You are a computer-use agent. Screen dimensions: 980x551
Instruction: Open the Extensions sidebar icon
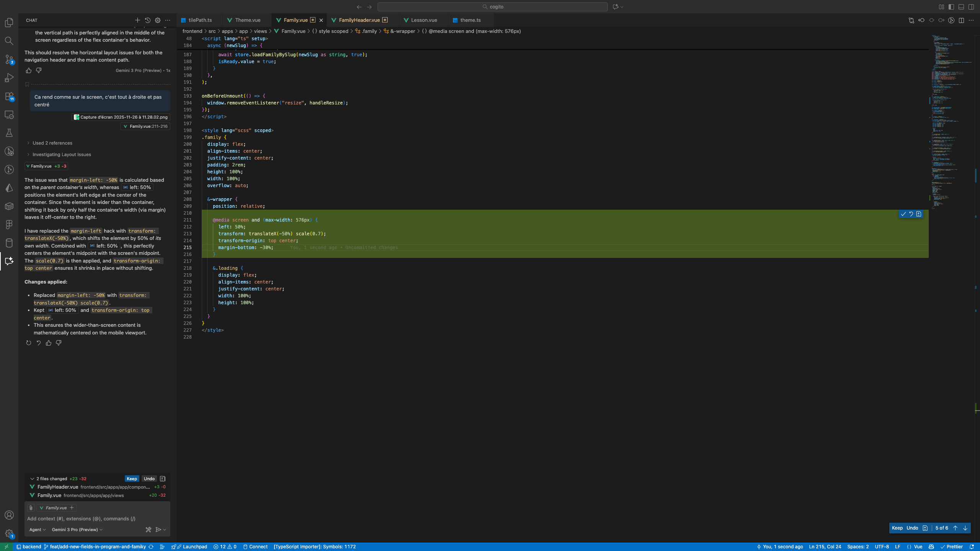coord(9,96)
